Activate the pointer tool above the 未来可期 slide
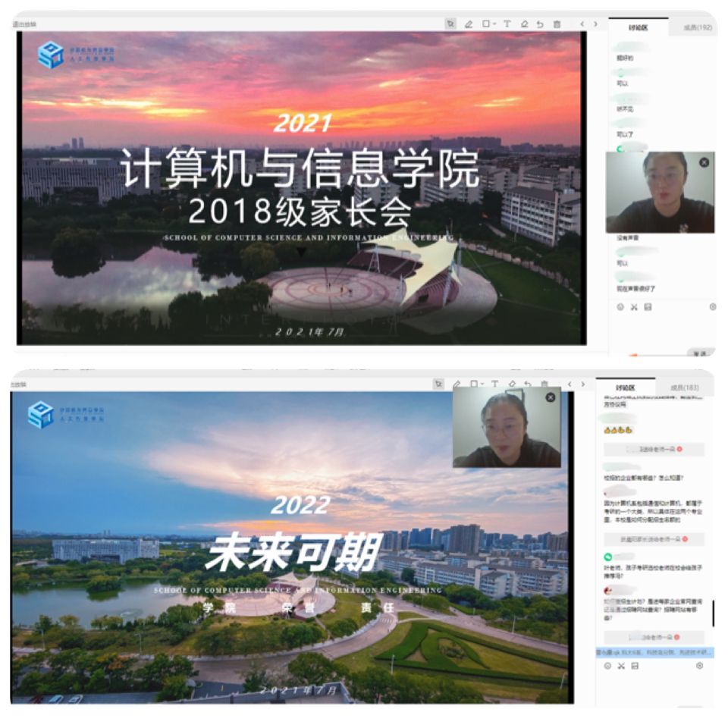Screen dimensions: 728x728 439,384
